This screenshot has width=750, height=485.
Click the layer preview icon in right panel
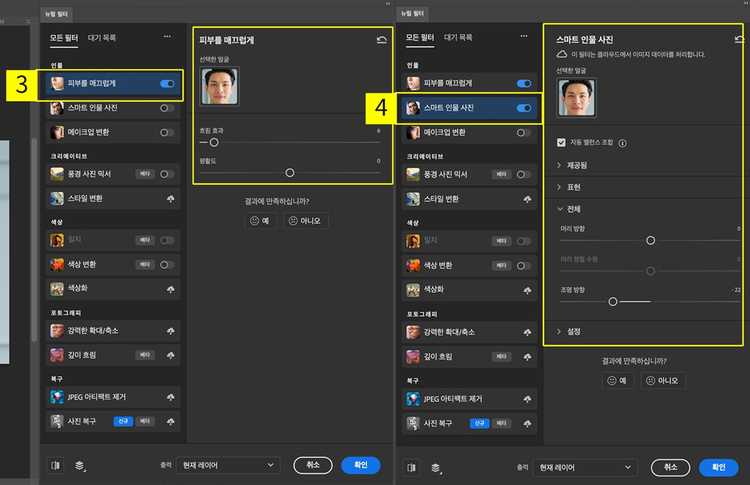tap(436, 468)
